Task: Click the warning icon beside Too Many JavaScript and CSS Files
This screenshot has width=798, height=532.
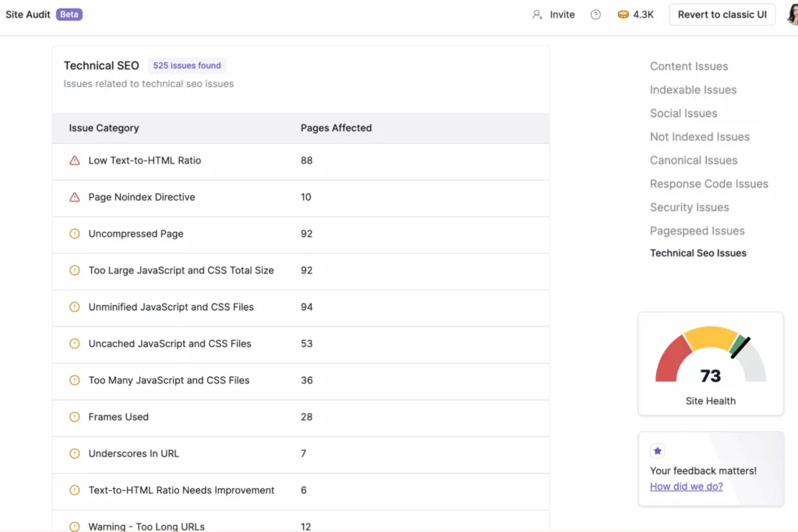Action: (x=76, y=380)
